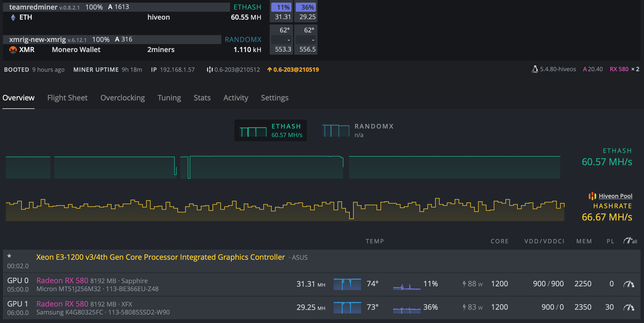Click the GPU 1 hashrate mini chart
Image resolution: width=644 pixels, height=323 pixels.
pyautogui.click(x=347, y=307)
